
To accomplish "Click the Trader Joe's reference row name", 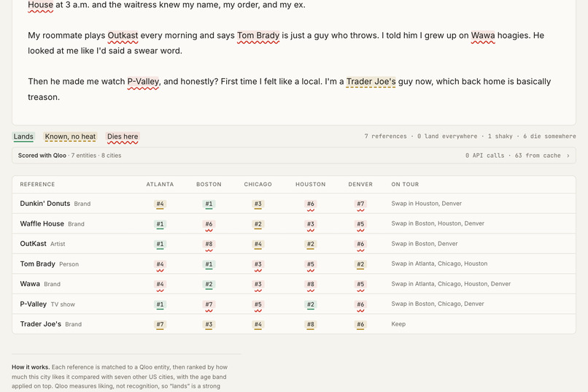I will click(x=41, y=323).
